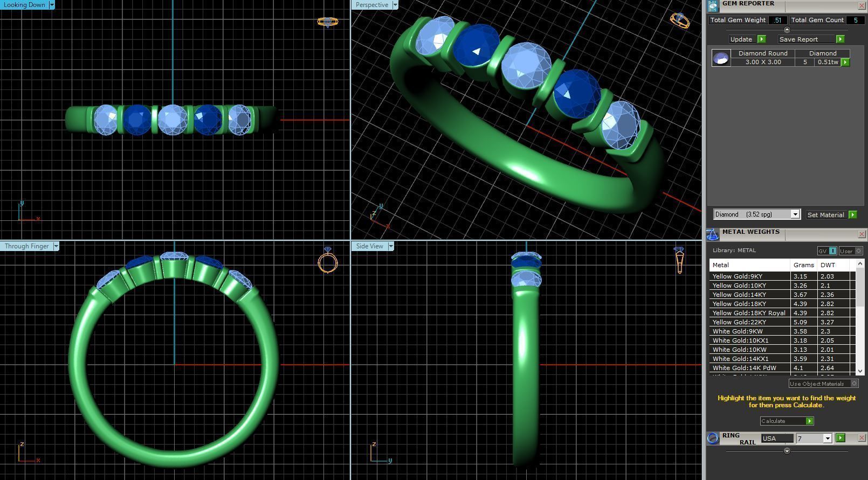Open the ring size 7 dropdown
This screenshot has height=480, width=868.
827,439
